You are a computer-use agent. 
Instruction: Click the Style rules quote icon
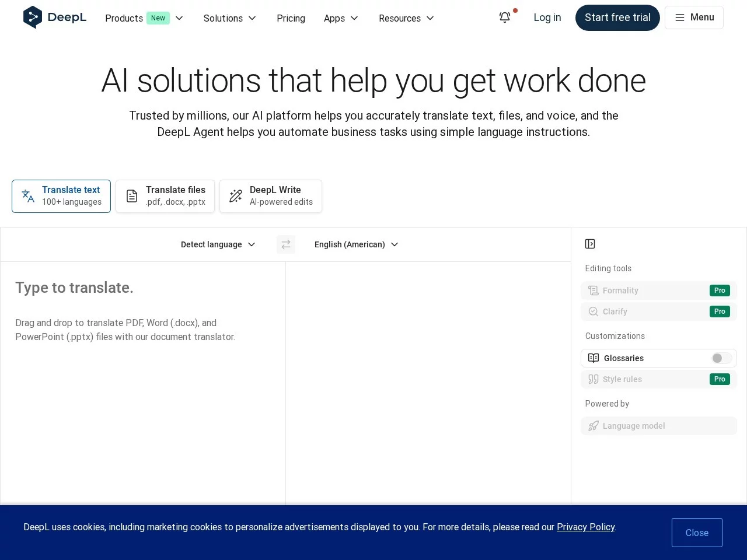594,379
